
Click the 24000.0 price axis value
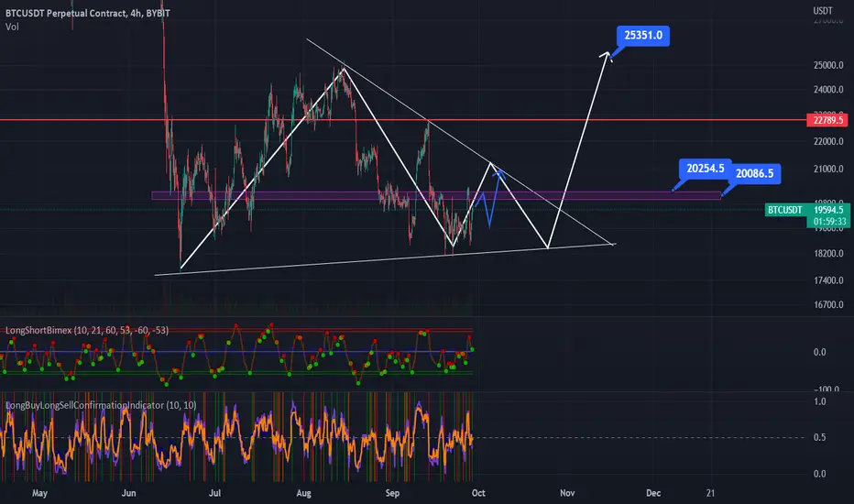pos(827,90)
